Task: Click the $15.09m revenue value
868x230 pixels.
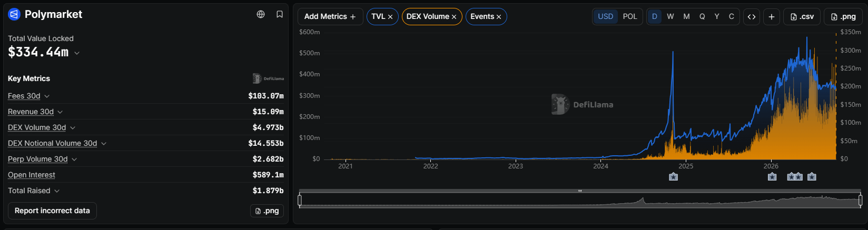Action: click(x=268, y=112)
